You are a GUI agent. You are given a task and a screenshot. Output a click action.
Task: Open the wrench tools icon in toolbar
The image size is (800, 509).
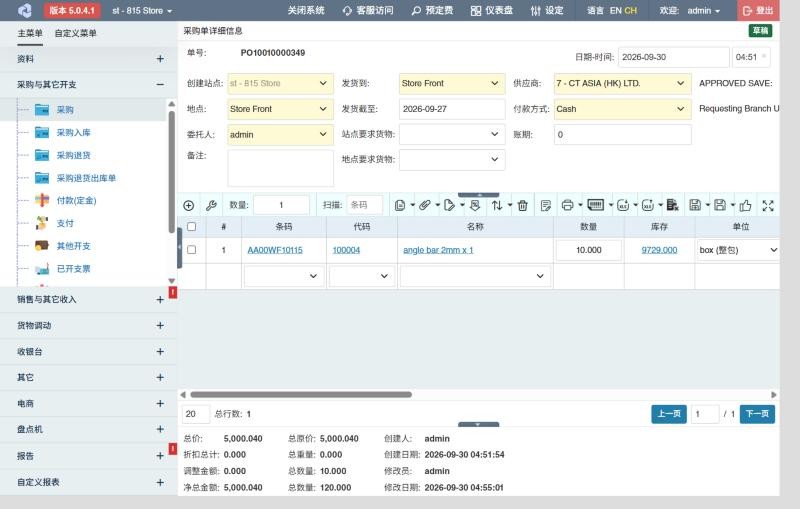pyautogui.click(x=211, y=206)
